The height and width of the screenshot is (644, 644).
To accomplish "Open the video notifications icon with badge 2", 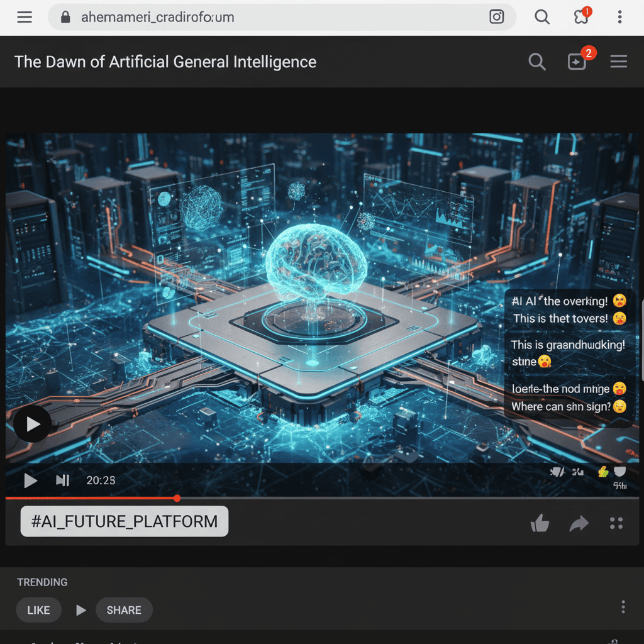I will [577, 62].
